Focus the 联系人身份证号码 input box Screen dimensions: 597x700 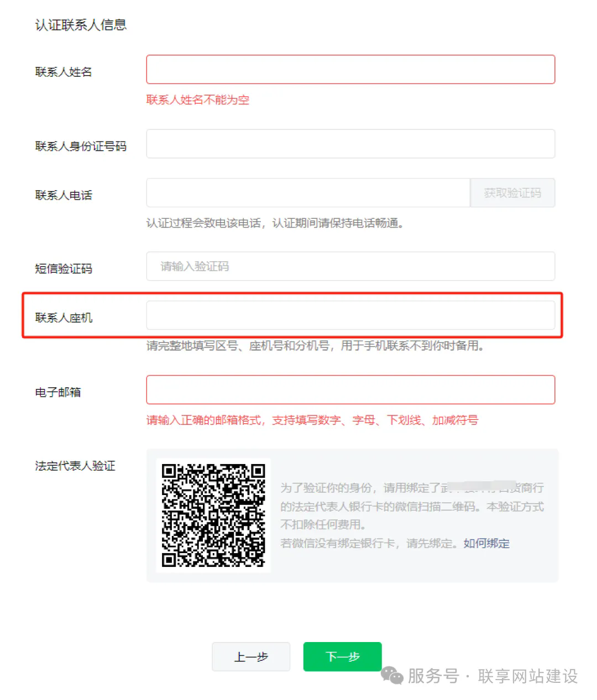tap(350, 144)
